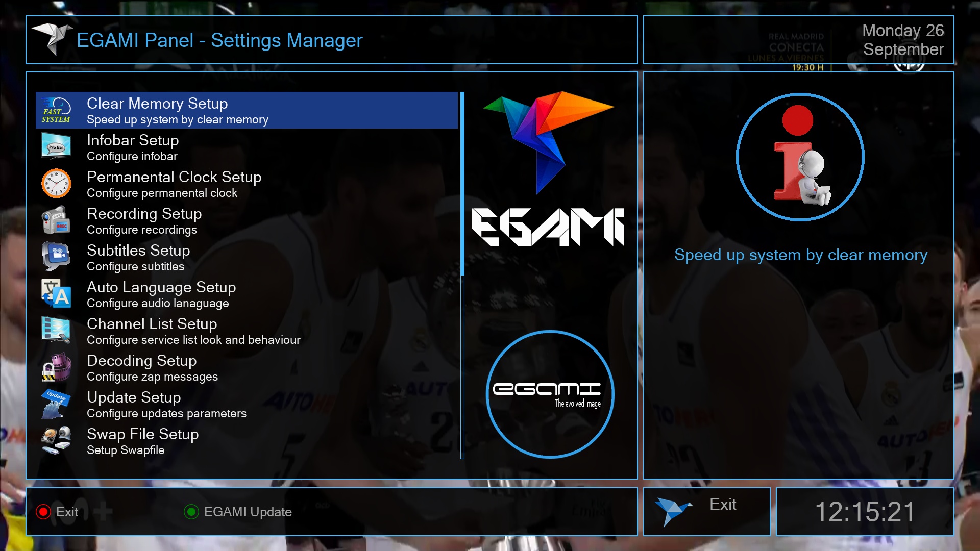Click the Decoding Setup film reel icon

tap(56, 367)
